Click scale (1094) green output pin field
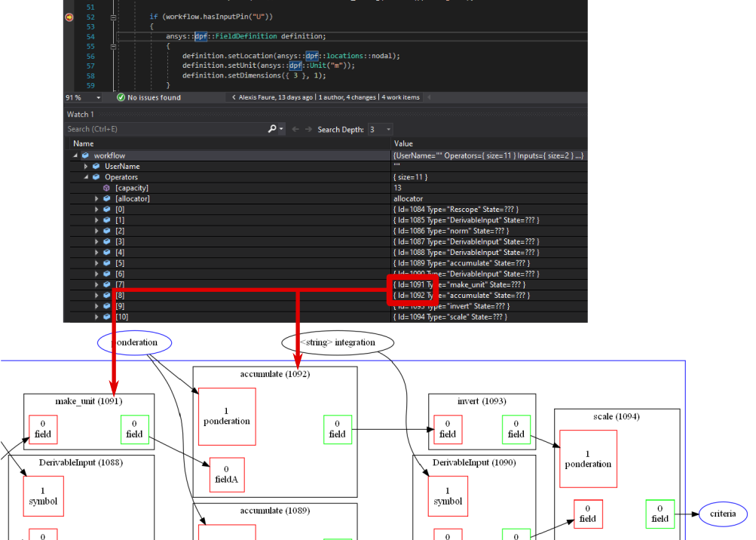 [x=660, y=514]
